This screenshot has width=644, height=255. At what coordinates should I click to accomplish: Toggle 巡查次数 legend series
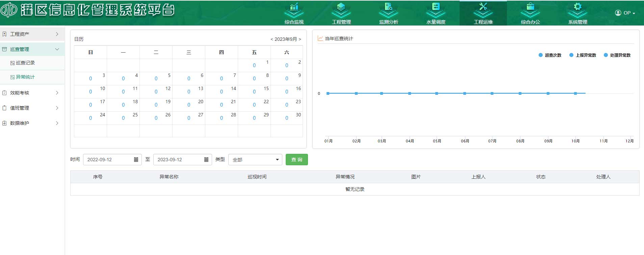click(550, 55)
